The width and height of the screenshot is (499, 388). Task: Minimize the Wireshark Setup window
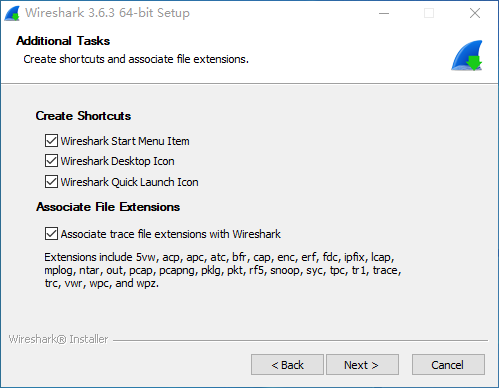pos(384,13)
